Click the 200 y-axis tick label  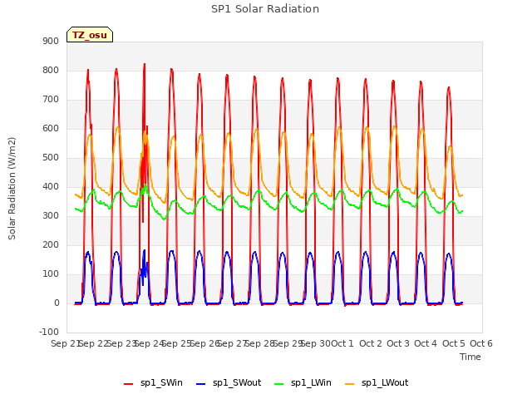tap(51, 245)
